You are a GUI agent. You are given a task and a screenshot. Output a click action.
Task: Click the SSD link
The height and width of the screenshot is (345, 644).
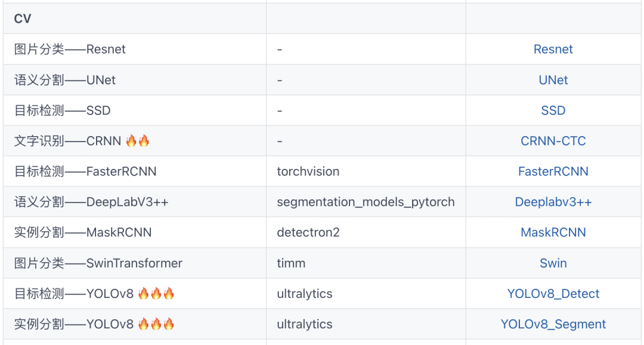553,110
